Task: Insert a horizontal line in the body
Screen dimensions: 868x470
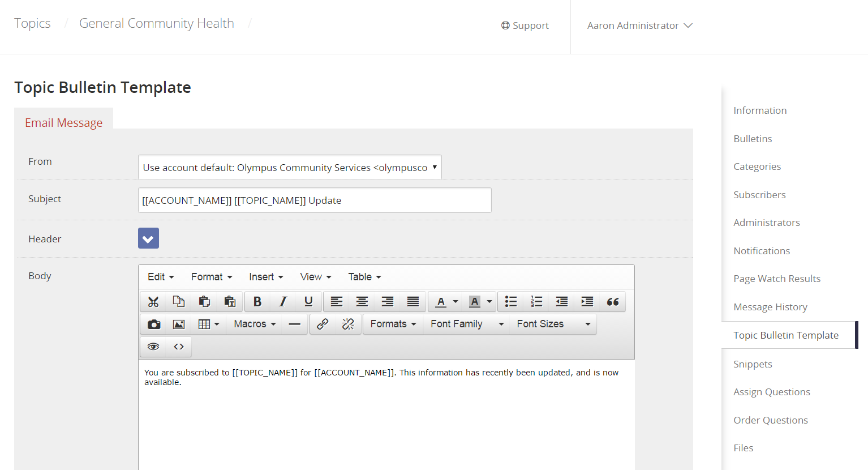Action: 295,323
